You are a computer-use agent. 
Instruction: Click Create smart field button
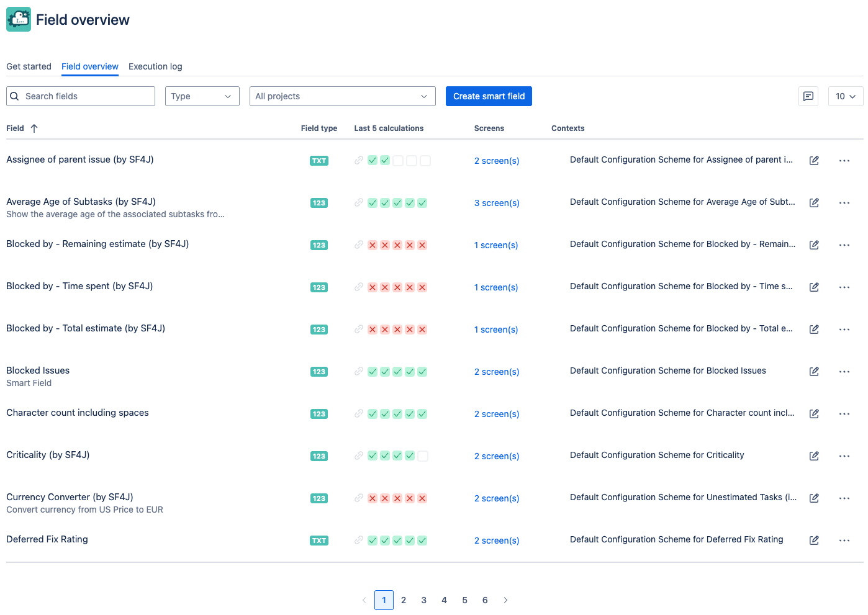[x=489, y=96]
